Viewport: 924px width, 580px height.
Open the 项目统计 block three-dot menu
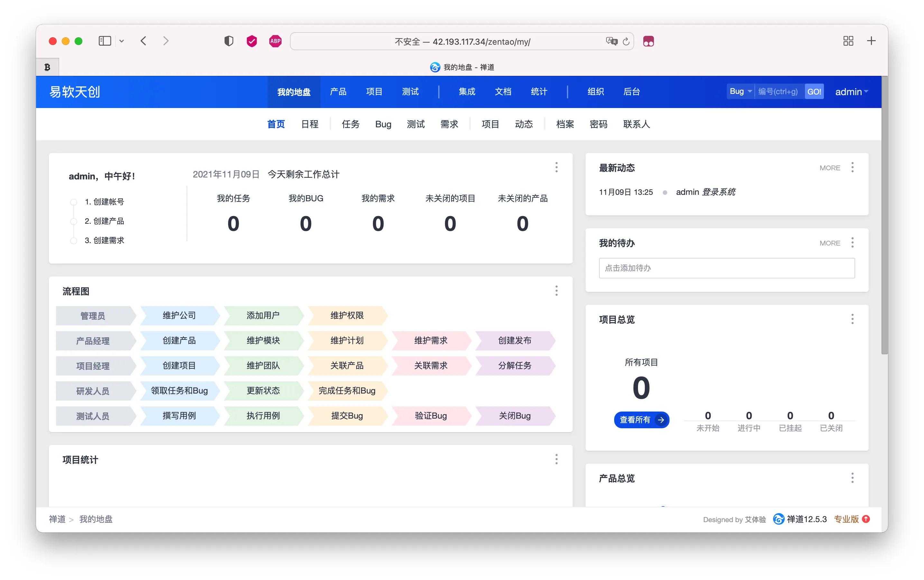click(556, 459)
